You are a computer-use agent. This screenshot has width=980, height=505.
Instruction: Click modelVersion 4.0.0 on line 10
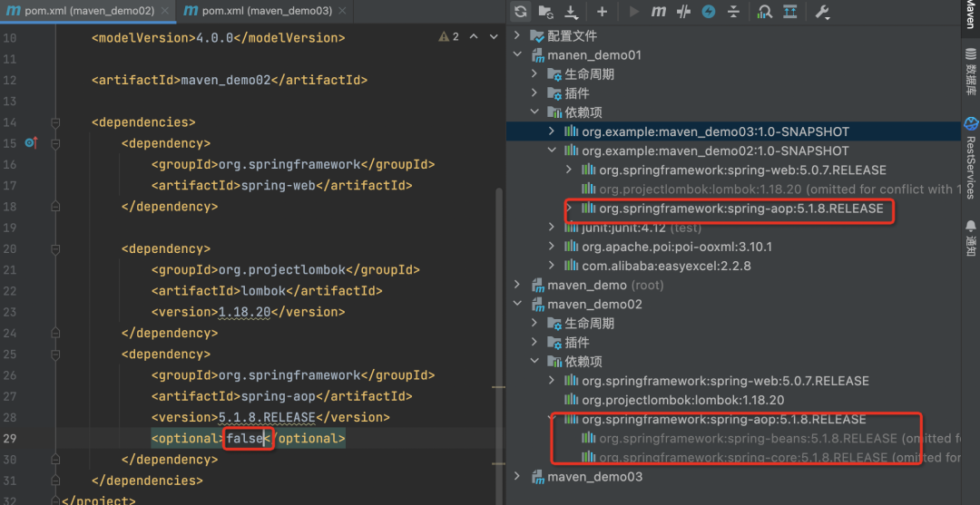(215, 38)
